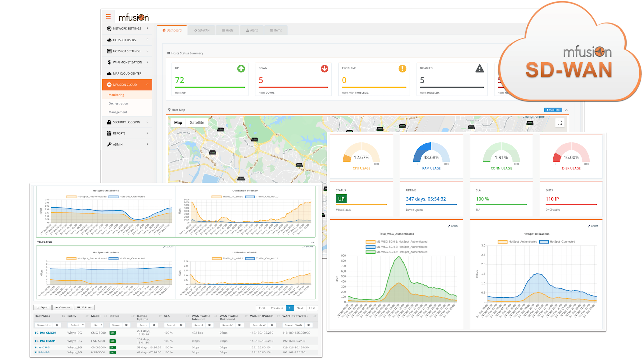Image resolution: width=644 pixels, height=362 pixels.
Task: Click the Problems warning exclamation icon
Action: tap(402, 69)
